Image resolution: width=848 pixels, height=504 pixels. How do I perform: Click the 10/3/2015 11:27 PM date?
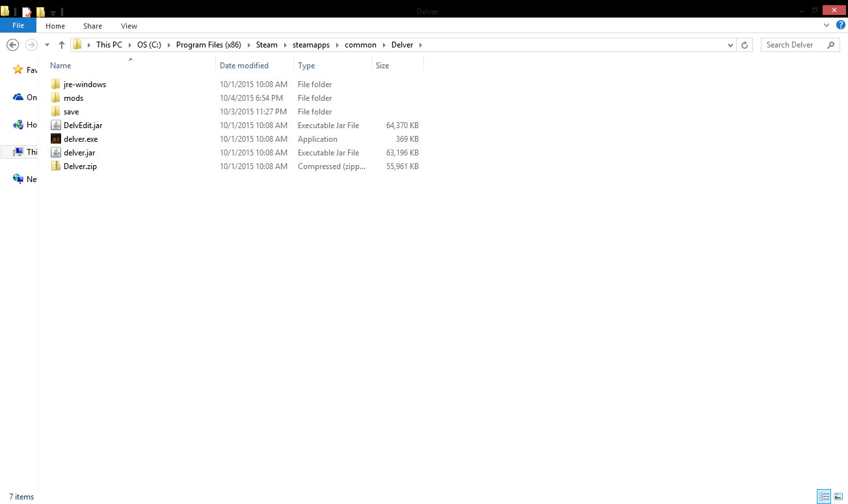(253, 112)
